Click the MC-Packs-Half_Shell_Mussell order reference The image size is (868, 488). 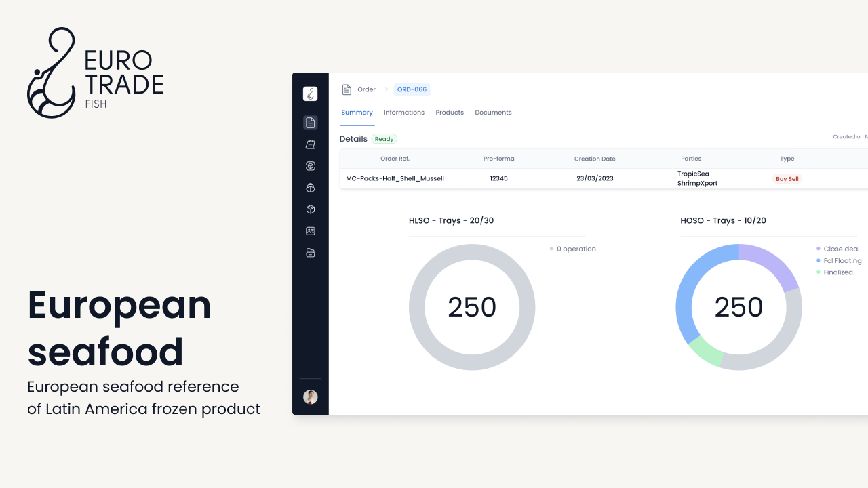(x=395, y=178)
